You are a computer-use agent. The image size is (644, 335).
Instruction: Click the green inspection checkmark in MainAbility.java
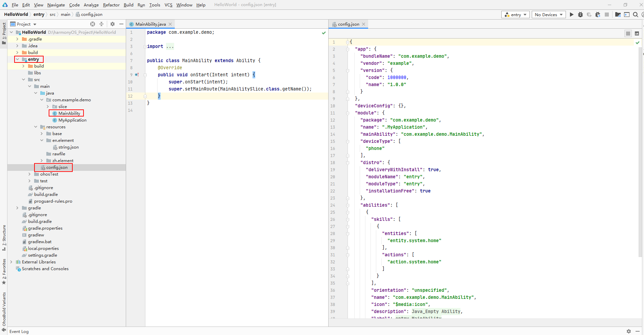(x=324, y=33)
